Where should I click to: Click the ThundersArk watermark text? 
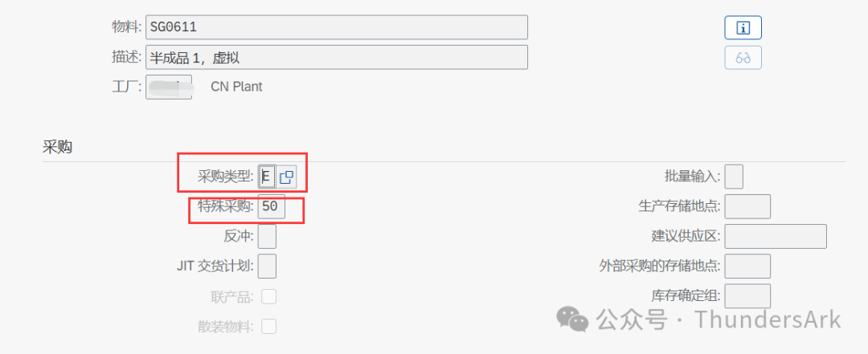pyautogui.click(x=768, y=319)
